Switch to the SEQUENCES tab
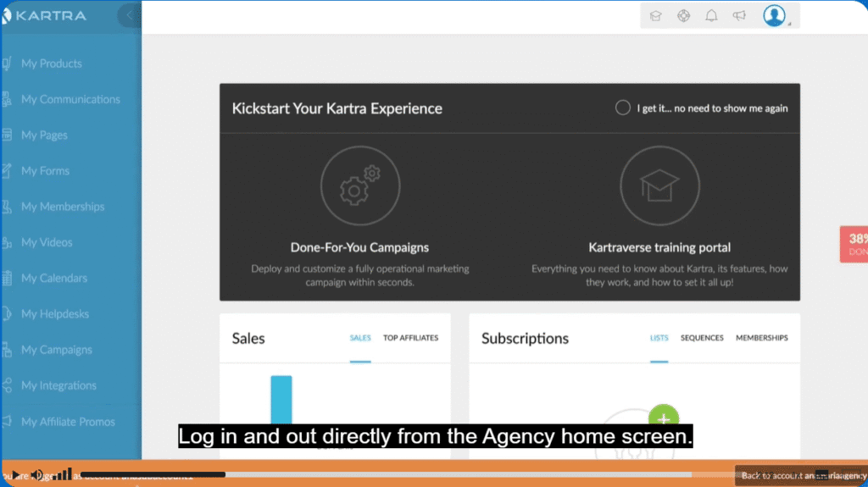The width and height of the screenshot is (868, 487). pos(702,338)
